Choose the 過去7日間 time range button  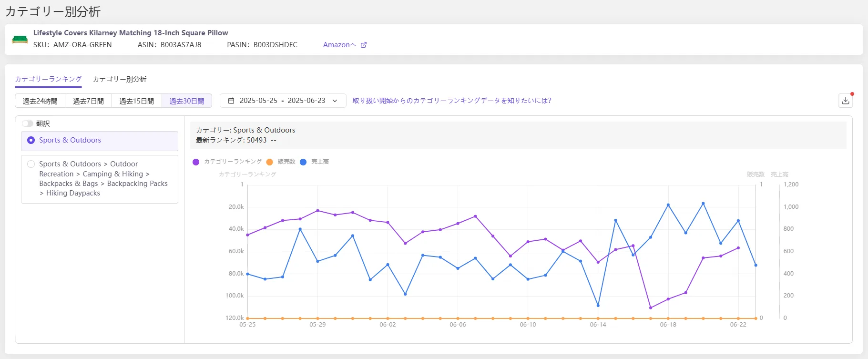pos(88,101)
